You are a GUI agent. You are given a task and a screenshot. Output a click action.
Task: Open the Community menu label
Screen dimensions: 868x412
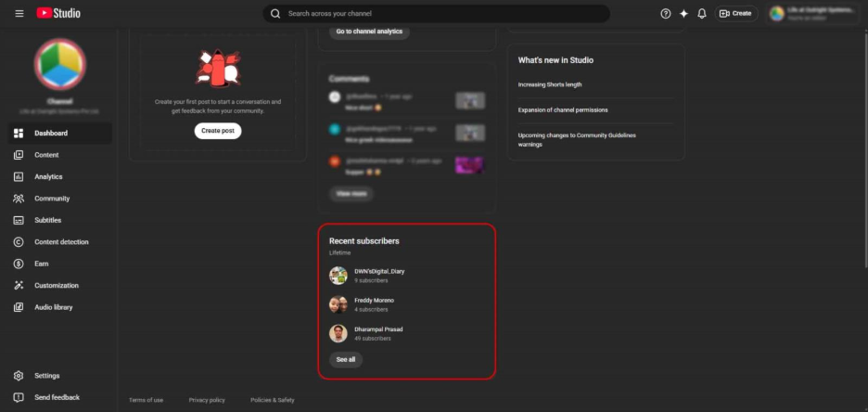pos(52,199)
